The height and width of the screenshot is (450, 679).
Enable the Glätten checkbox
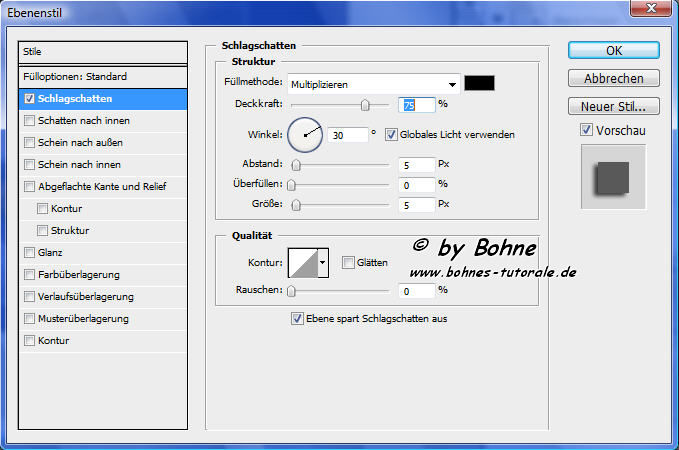click(x=348, y=262)
